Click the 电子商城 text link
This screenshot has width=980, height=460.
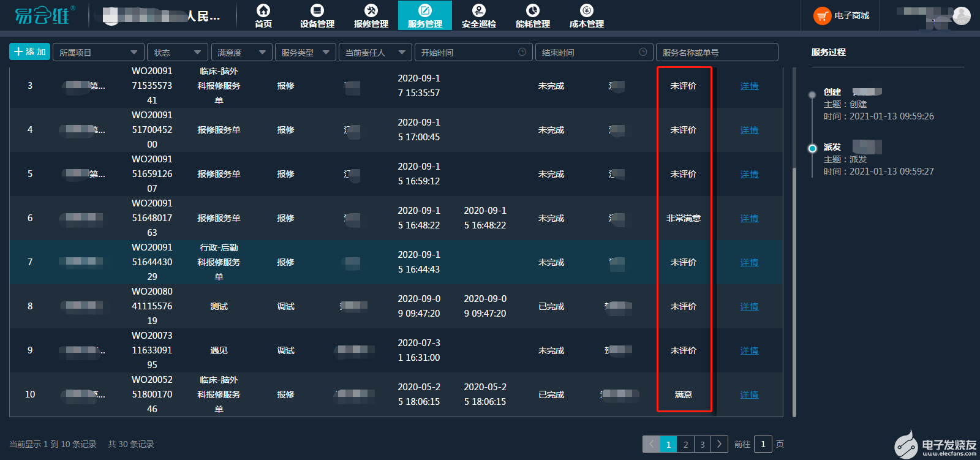point(852,16)
